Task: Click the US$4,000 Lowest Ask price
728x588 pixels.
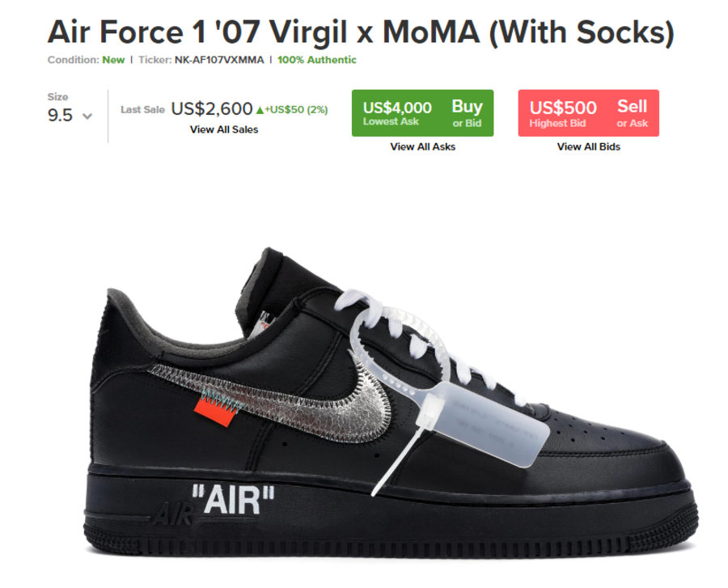Action: point(397,108)
